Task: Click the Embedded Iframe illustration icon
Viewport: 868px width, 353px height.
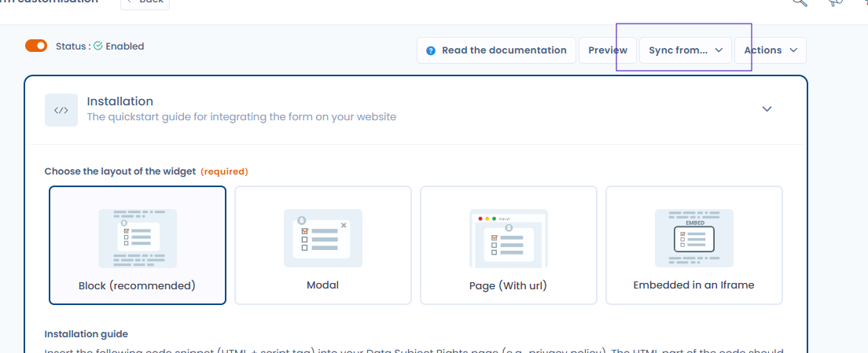Action: pyautogui.click(x=693, y=238)
